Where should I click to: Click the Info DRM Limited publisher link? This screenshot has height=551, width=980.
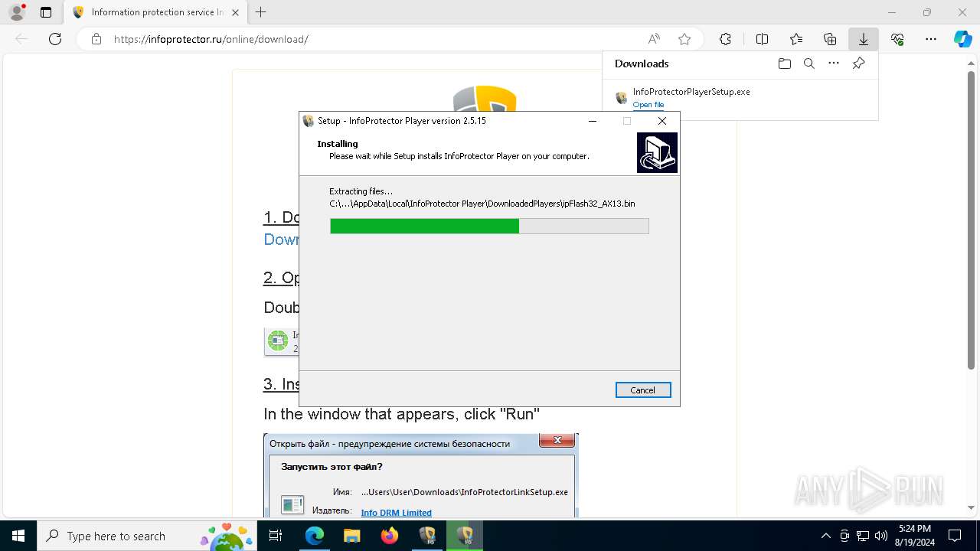[397, 513]
